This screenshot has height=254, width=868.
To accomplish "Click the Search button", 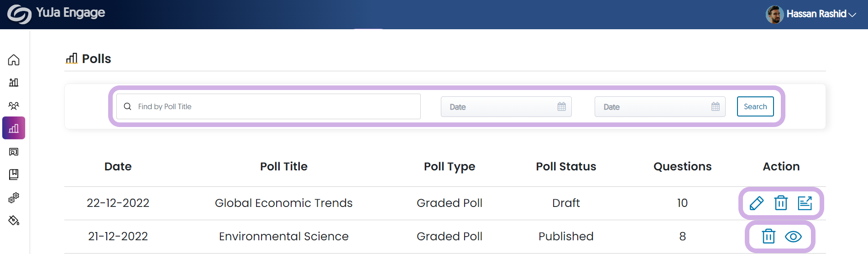I will 755,106.
